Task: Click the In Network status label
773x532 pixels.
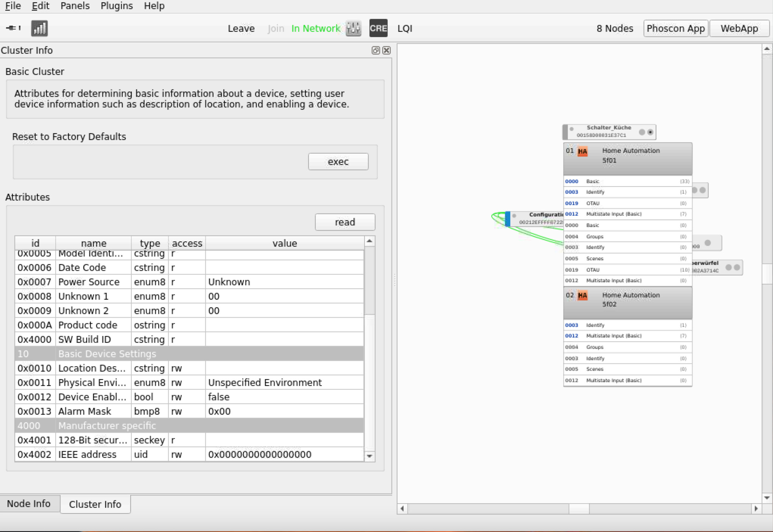Action: point(316,28)
